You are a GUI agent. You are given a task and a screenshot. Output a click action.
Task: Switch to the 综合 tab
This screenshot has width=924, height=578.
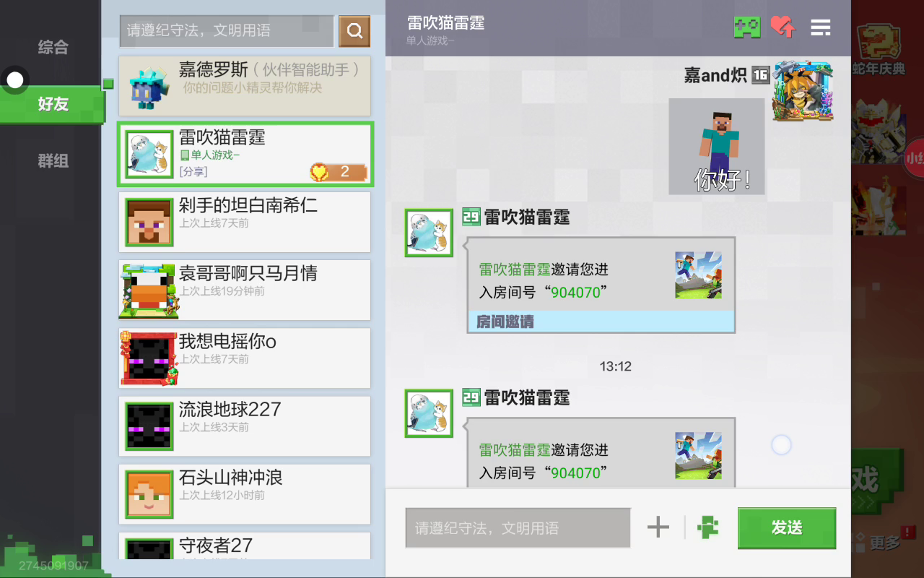pos(53,48)
